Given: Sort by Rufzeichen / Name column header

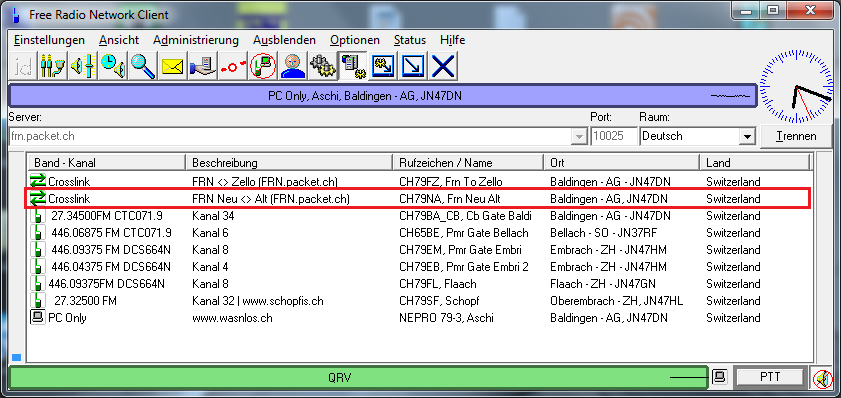Looking at the screenshot, I should [x=468, y=162].
